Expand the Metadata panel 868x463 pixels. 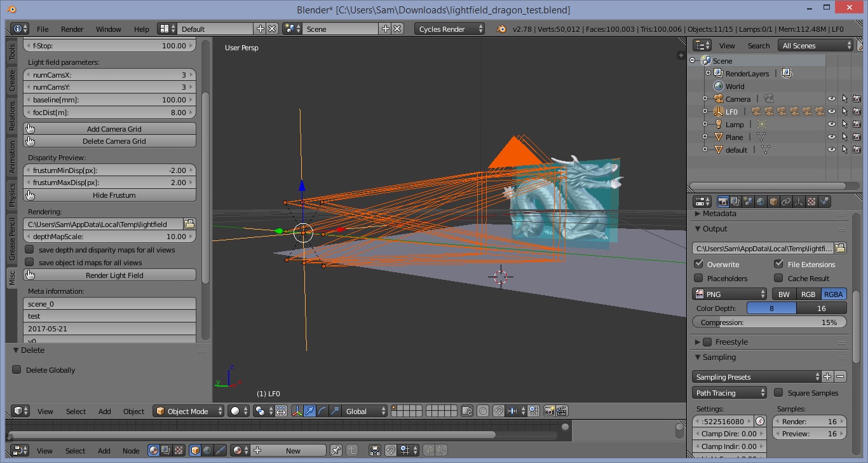coord(698,214)
